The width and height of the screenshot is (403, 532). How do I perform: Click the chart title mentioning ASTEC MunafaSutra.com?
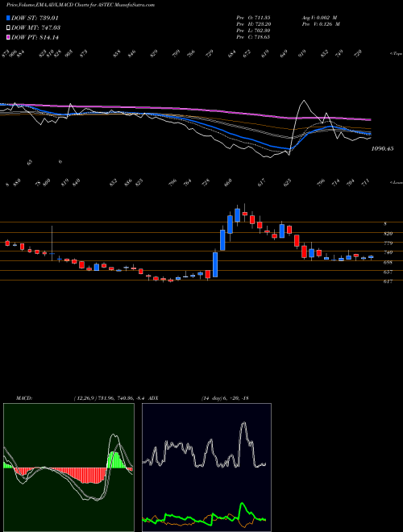(81, 6)
